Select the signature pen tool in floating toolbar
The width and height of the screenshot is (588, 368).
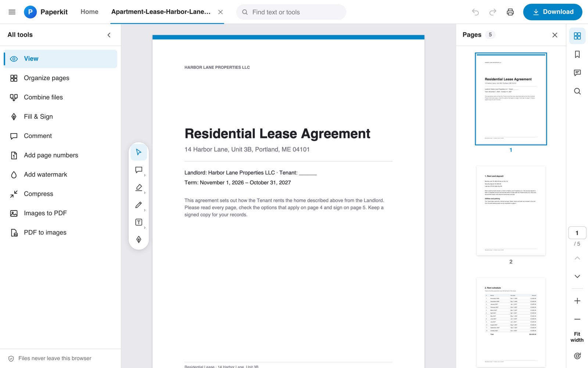[x=139, y=240]
